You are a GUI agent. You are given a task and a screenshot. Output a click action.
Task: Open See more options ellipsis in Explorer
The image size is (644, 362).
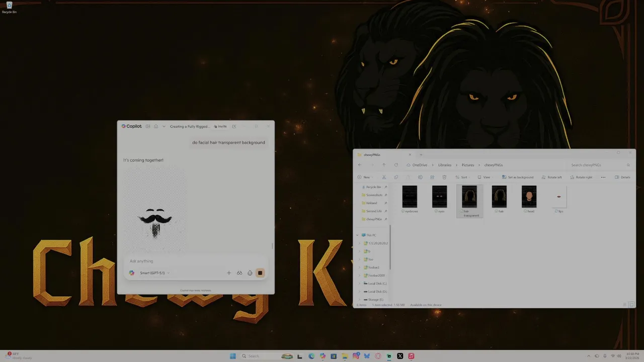pyautogui.click(x=603, y=177)
